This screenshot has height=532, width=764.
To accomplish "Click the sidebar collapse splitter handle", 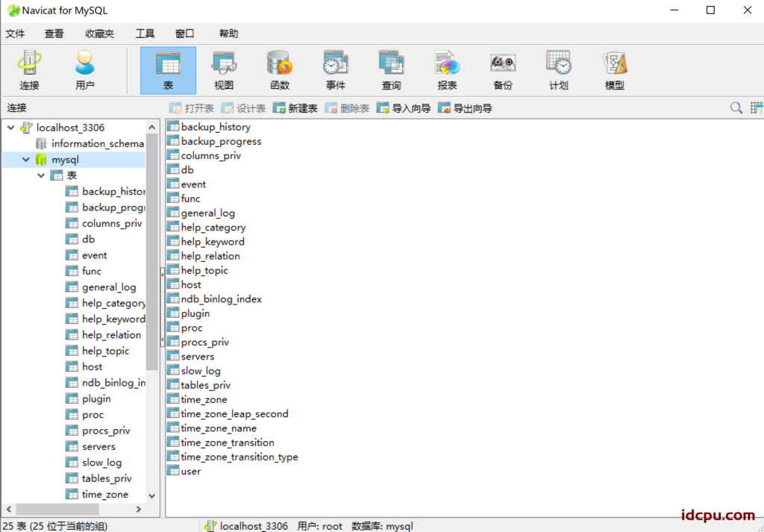I will 163,307.
